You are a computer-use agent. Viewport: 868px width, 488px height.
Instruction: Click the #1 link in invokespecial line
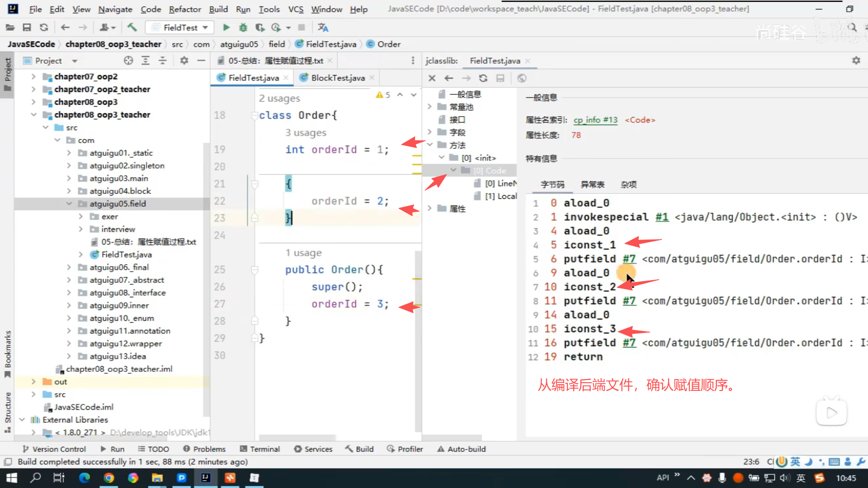662,217
